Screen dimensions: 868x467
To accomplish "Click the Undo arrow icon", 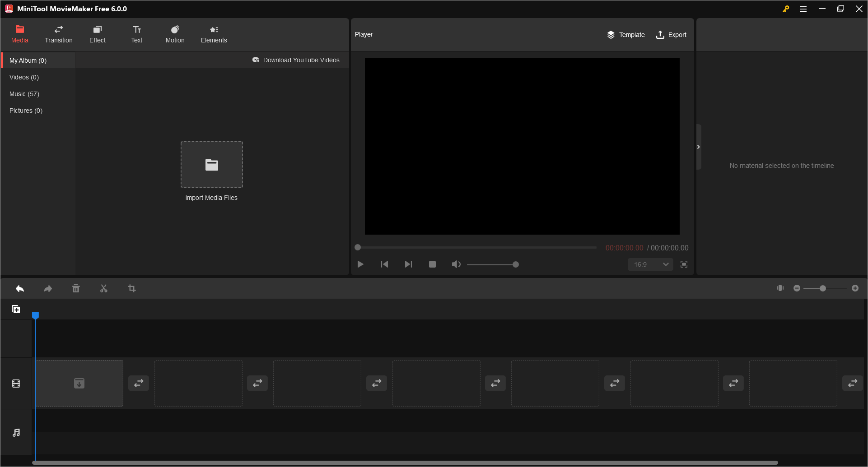I will click(20, 288).
